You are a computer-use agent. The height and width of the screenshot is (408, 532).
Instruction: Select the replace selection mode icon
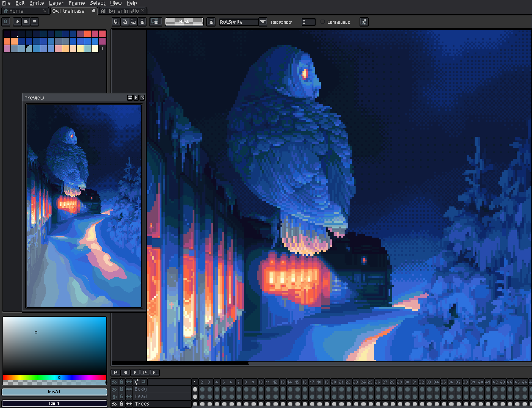click(116, 22)
